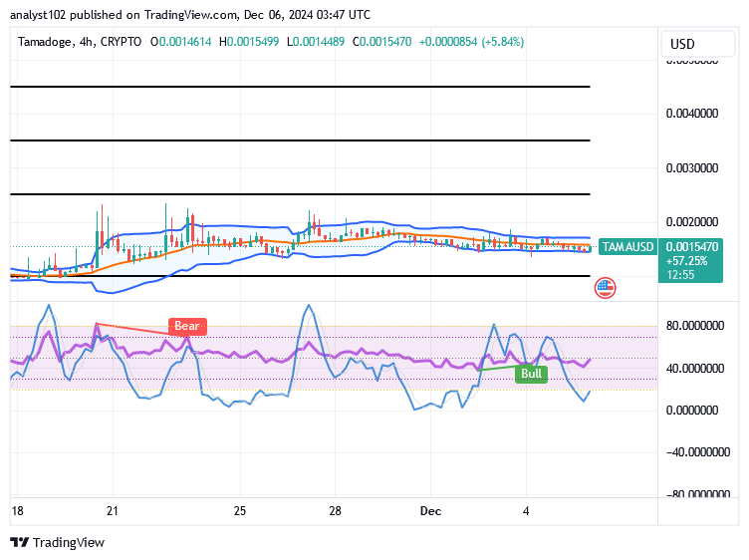Click the 40.0000000 oscillator axis label

click(695, 369)
